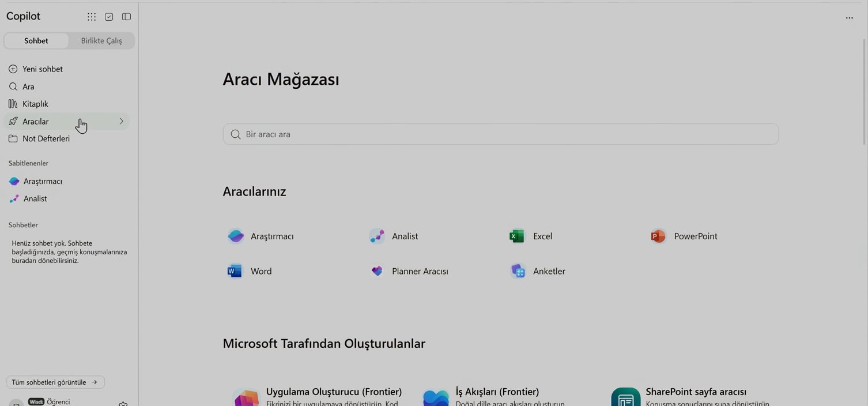
Task: Click the Aracı Mağazası heading
Action: [281, 80]
